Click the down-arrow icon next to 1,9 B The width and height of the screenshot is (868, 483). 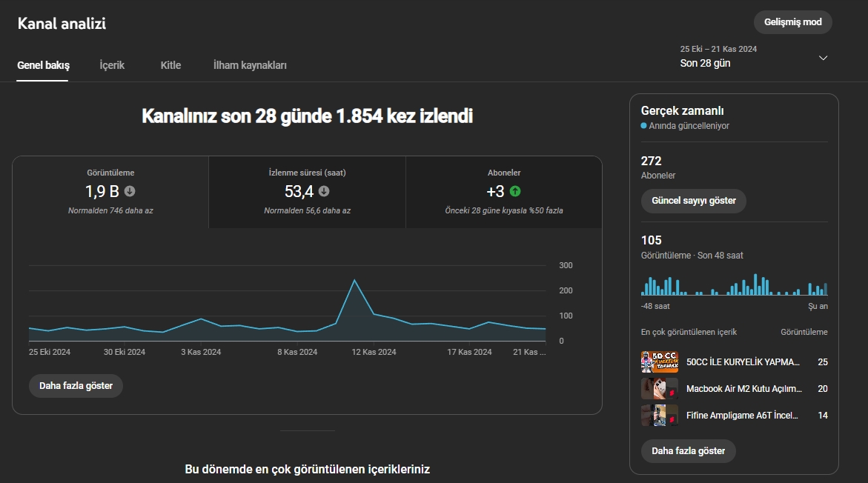click(x=130, y=191)
